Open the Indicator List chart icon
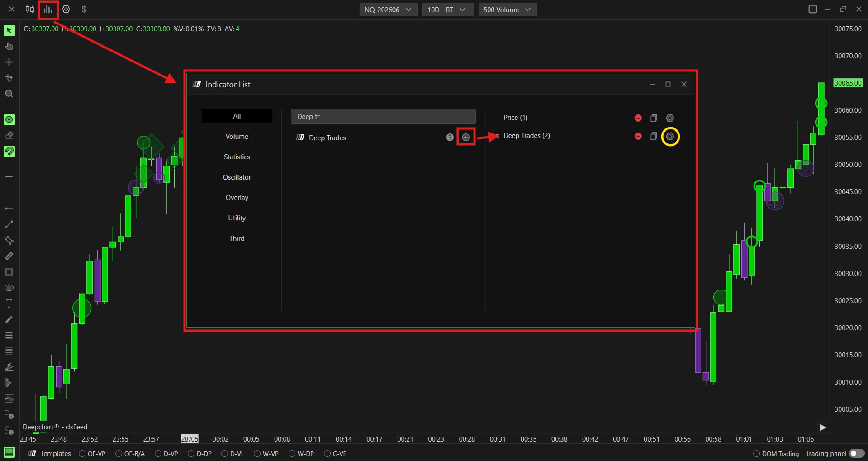The width and height of the screenshot is (868, 461). (x=48, y=10)
